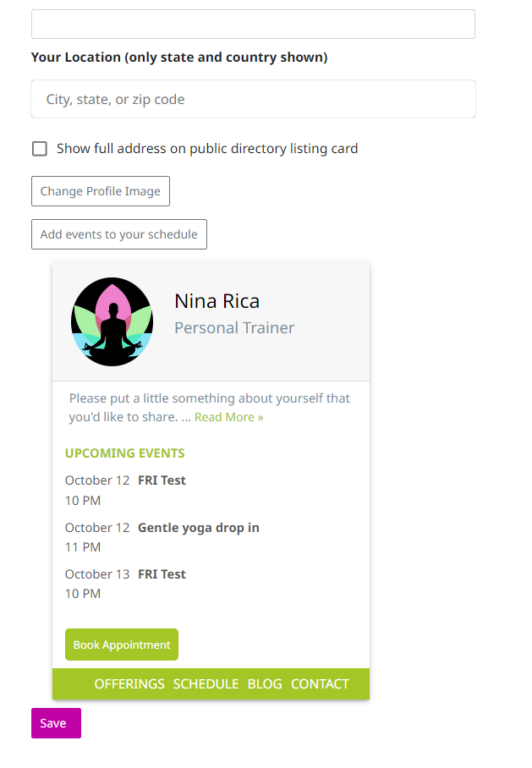Click the Change Profile Image button

coord(101,191)
